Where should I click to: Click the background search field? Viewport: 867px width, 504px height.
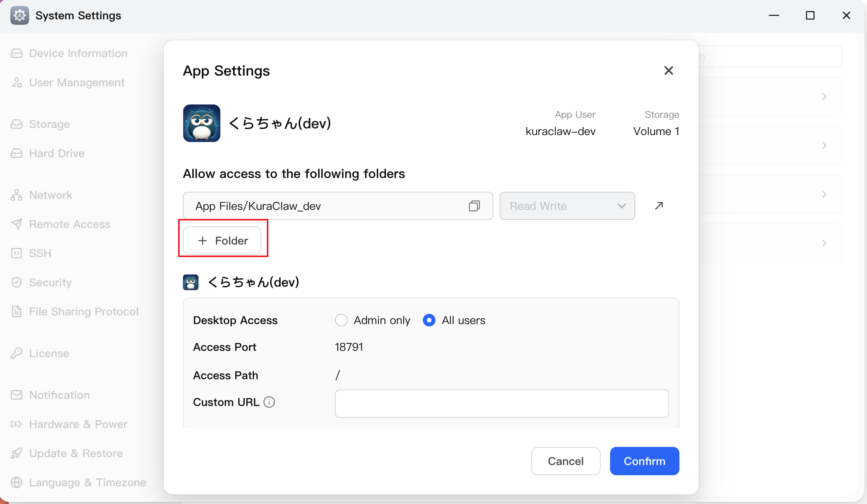coord(770,56)
